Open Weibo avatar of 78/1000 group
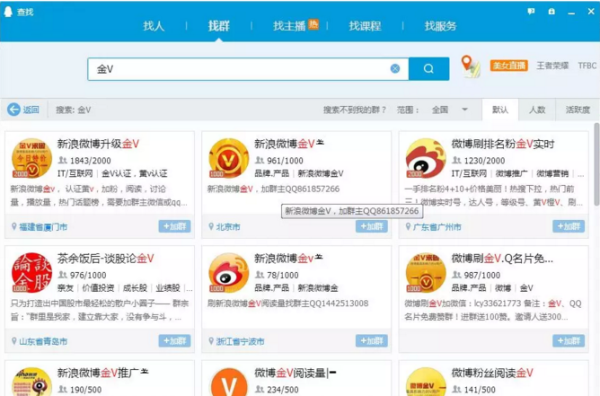The width and height of the screenshot is (600, 396). click(229, 272)
